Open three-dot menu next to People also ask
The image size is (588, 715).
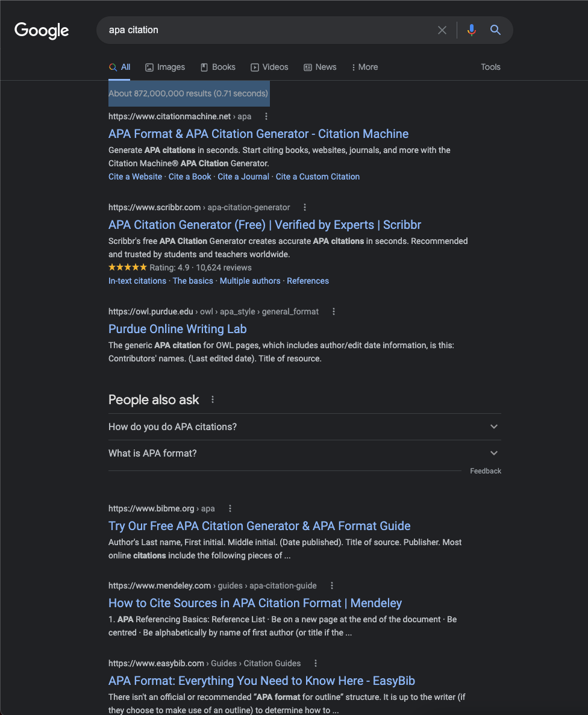click(213, 399)
